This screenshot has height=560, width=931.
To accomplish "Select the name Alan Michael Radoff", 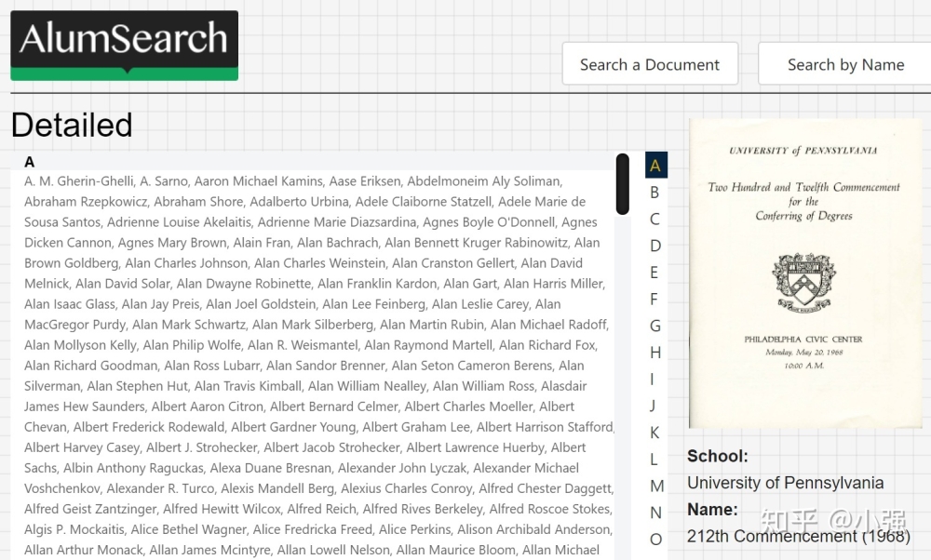I will [548, 325].
